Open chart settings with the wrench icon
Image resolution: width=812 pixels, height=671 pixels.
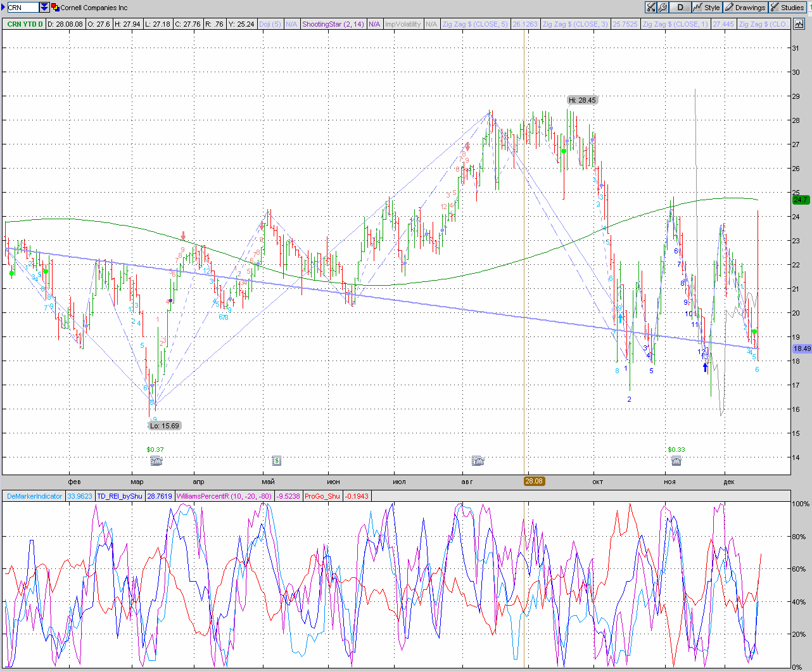coord(663,8)
